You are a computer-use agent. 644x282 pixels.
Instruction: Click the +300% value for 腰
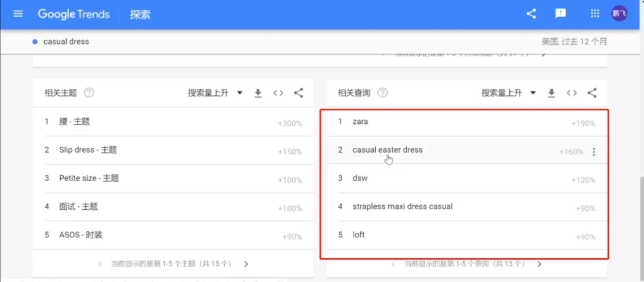290,123
